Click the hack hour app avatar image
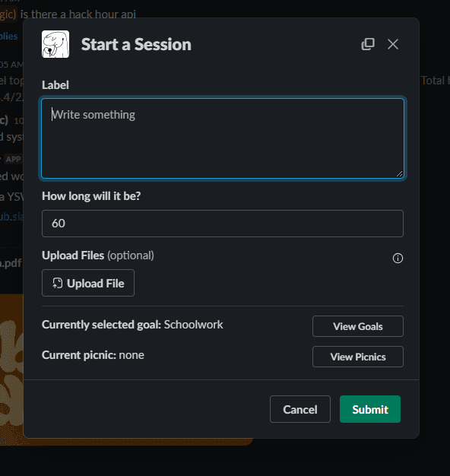 click(x=55, y=44)
